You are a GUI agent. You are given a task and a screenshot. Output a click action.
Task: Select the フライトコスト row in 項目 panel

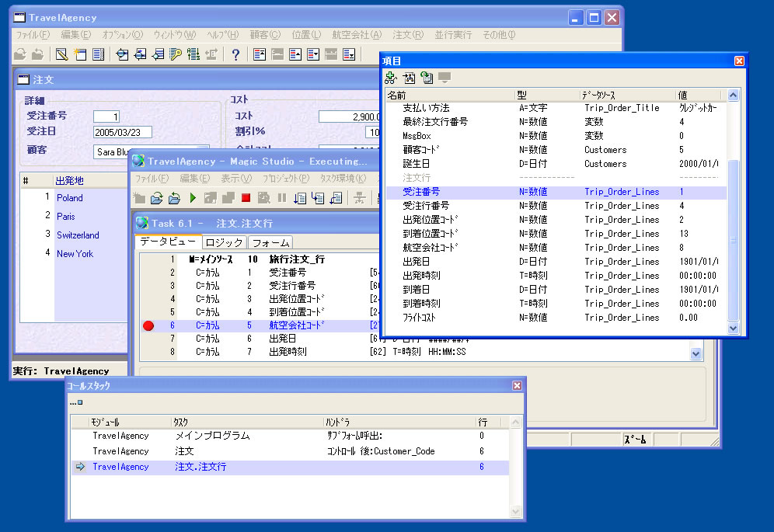pos(556,318)
